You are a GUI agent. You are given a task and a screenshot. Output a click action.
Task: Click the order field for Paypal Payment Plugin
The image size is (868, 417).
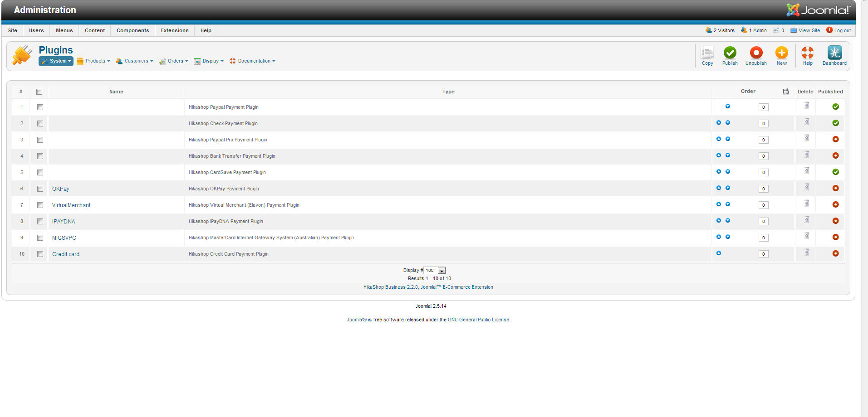pos(764,107)
